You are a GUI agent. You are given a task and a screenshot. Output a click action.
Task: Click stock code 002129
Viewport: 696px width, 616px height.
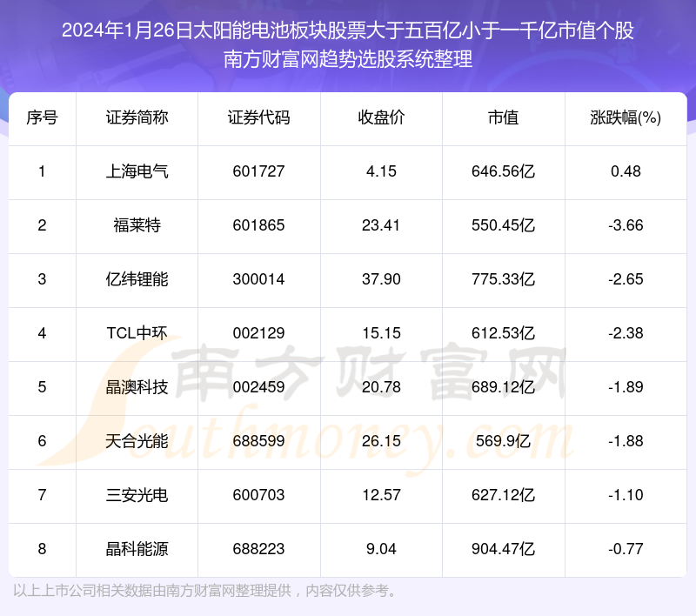pos(258,333)
